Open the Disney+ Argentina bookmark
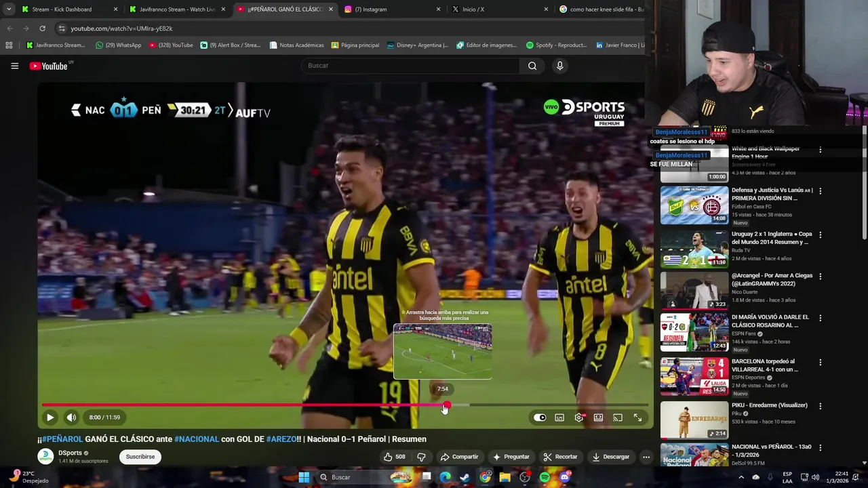The image size is (868, 488). pyautogui.click(x=417, y=45)
